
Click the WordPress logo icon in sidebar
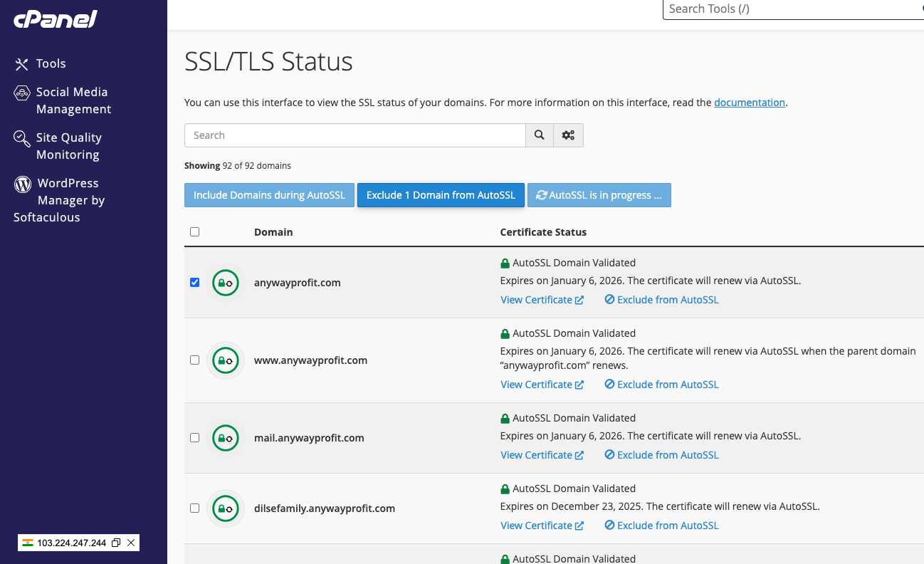(x=23, y=184)
